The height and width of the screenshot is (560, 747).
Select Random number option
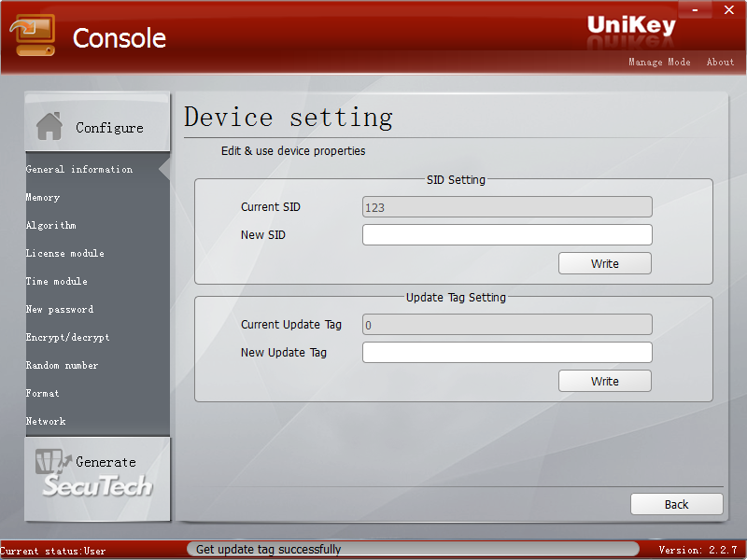tap(62, 365)
